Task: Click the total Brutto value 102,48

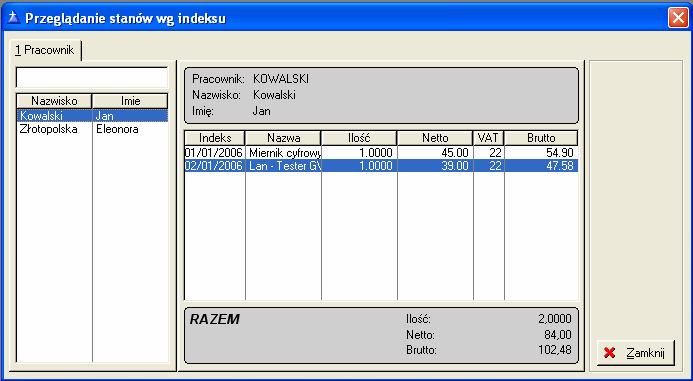Action: [555, 350]
